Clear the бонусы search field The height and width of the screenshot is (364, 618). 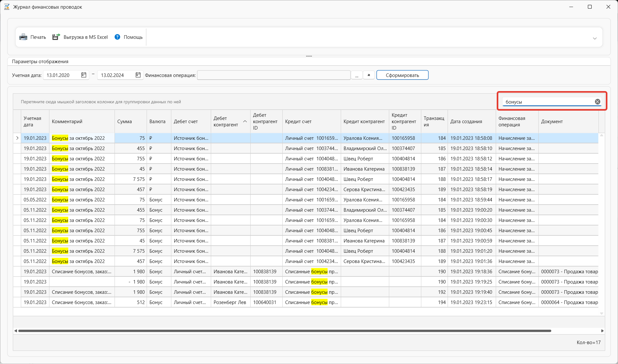coord(597,102)
